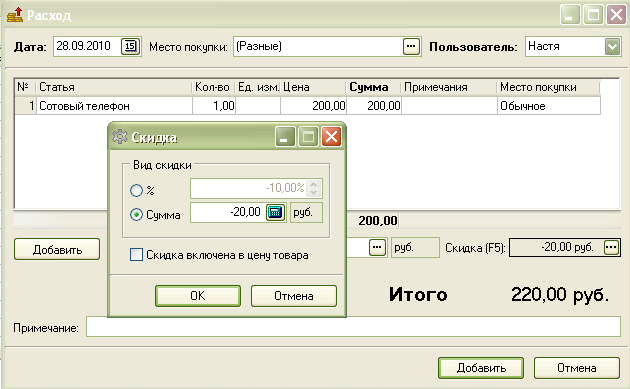Screen dimensions: 630x389
Task: Click the Ед. изм. column header
Action: tap(258, 87)
